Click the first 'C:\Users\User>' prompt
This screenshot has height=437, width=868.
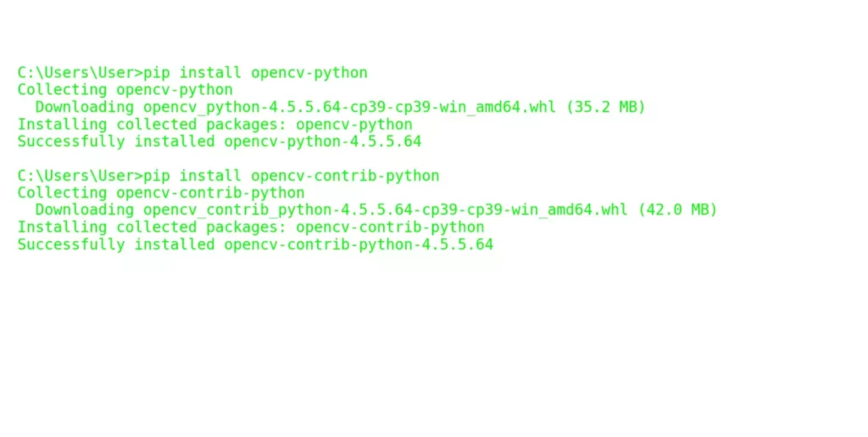pos(81,73)
